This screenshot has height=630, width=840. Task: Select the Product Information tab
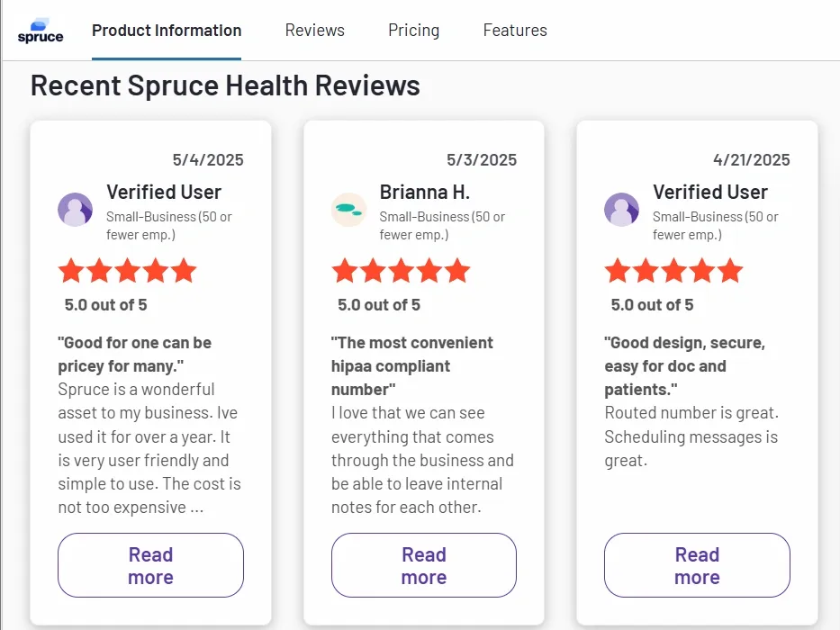(167, 30)
